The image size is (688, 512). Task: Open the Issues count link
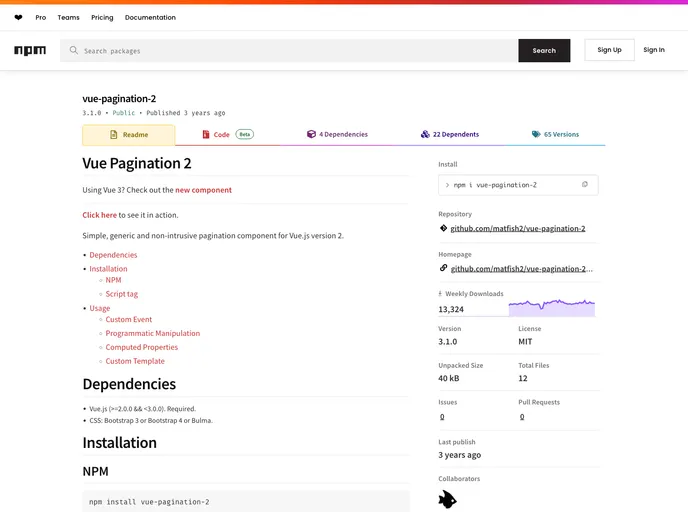click(x=442, y=416)
